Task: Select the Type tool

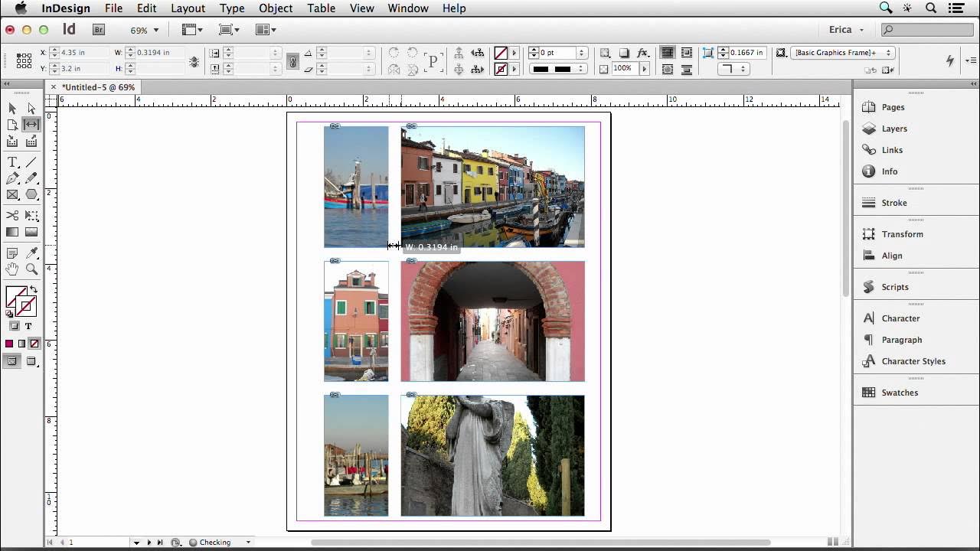Action: coord(12,162)
